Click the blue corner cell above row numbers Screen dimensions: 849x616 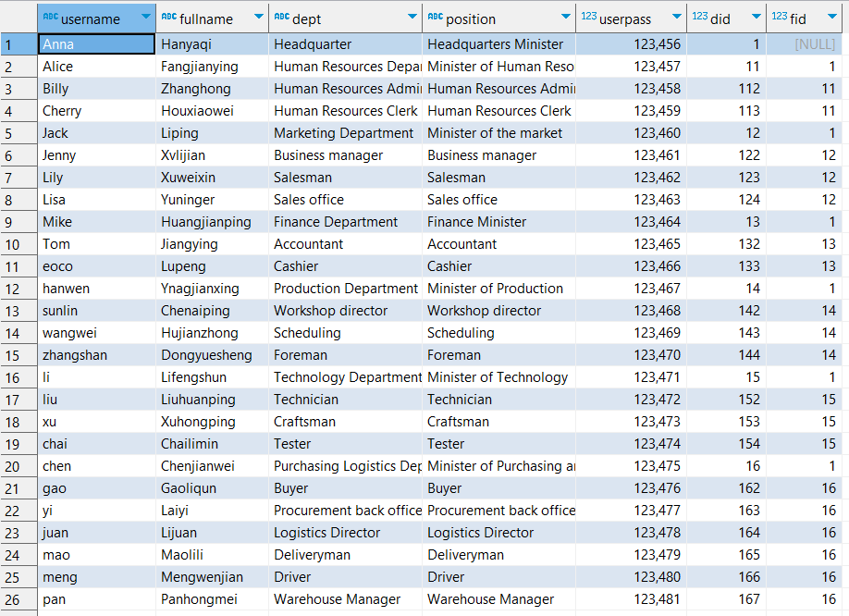[17, 18]
